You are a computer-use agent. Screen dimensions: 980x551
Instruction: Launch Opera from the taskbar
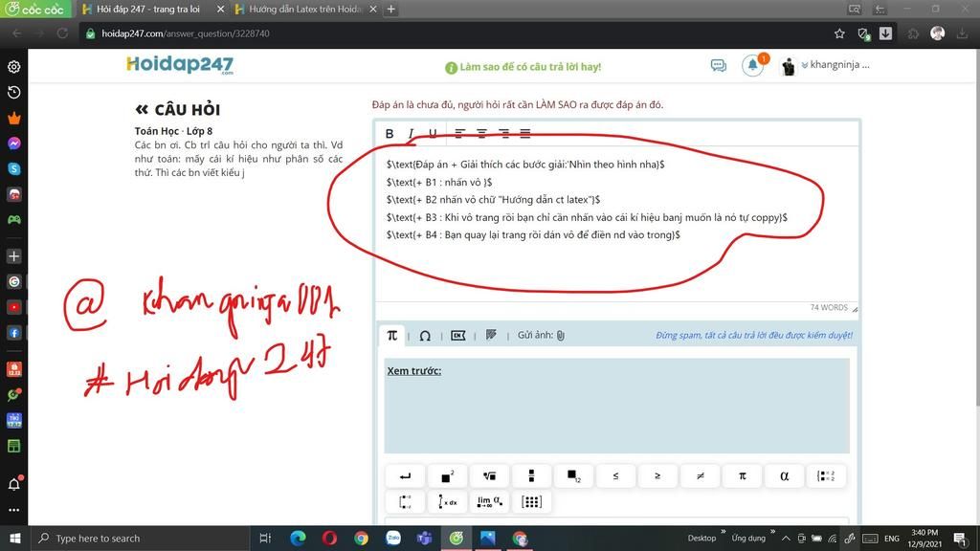click(x=329, y=538)
